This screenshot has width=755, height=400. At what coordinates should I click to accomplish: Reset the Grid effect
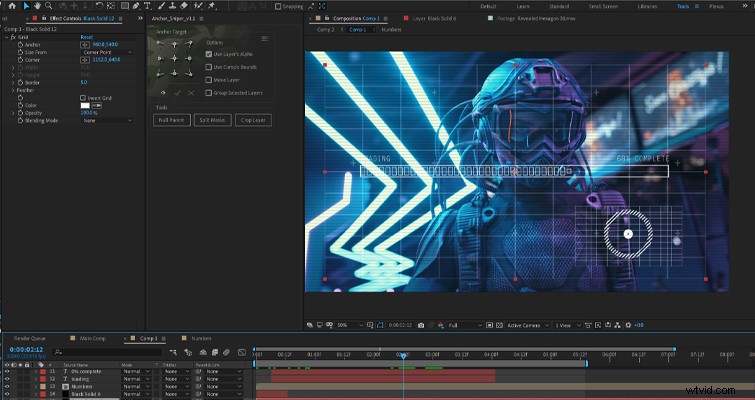(x=87, y=37)
